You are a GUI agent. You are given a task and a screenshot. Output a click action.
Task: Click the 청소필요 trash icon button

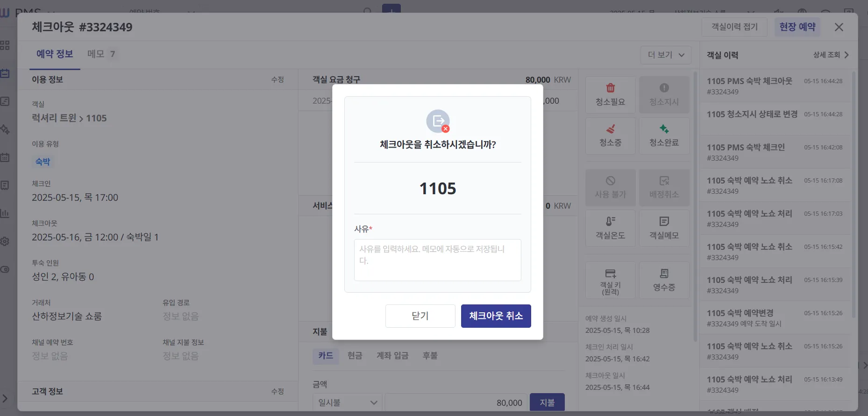[x=610, y=95]
